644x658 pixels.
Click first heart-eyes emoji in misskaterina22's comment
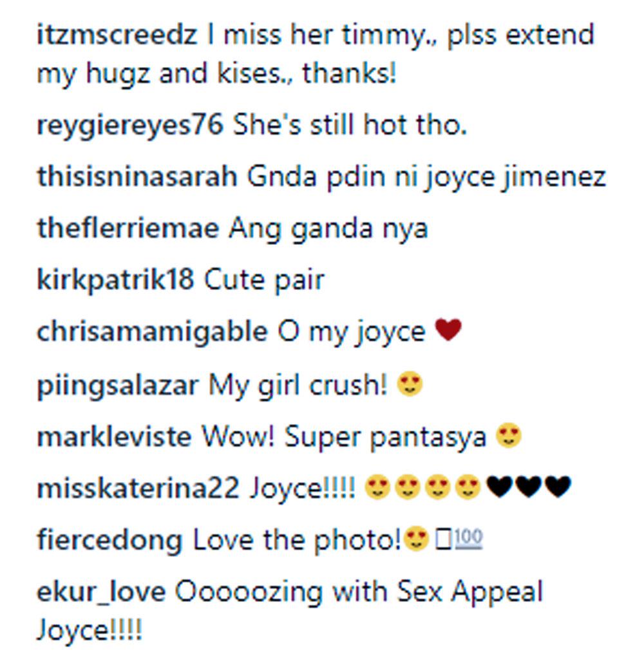[x=377, y=487]
